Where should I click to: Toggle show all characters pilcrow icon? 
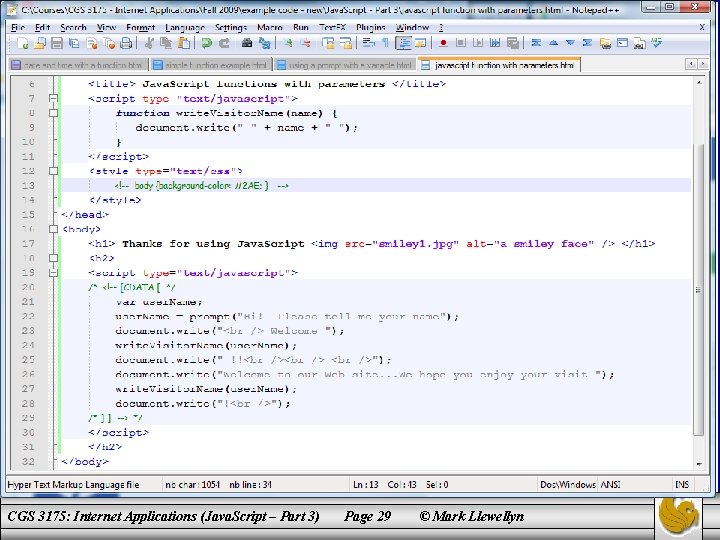(386, 43)
